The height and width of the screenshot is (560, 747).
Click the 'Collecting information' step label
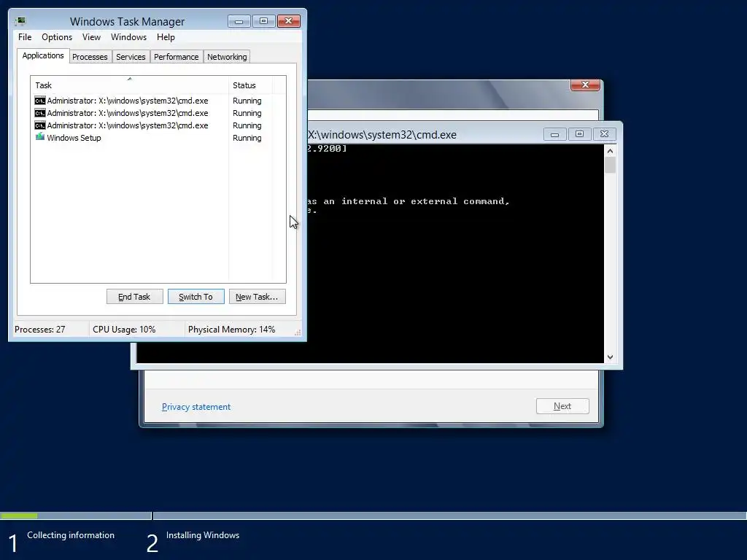[x=71, y=535]
